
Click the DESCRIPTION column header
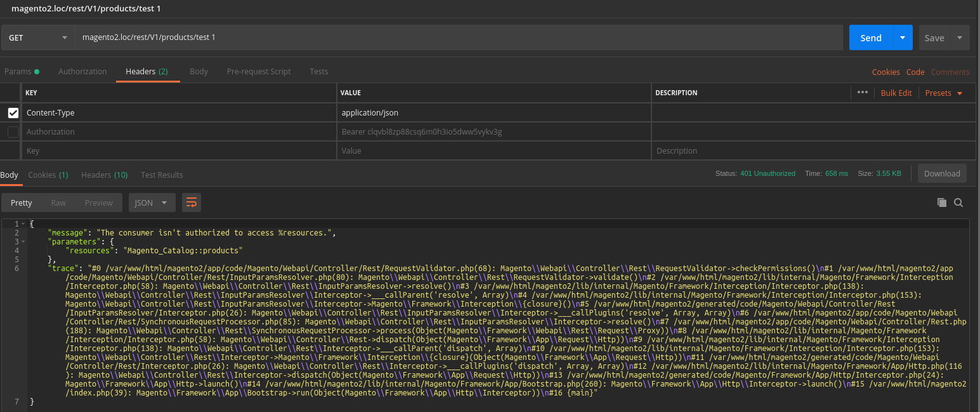[x=676, y=93]
